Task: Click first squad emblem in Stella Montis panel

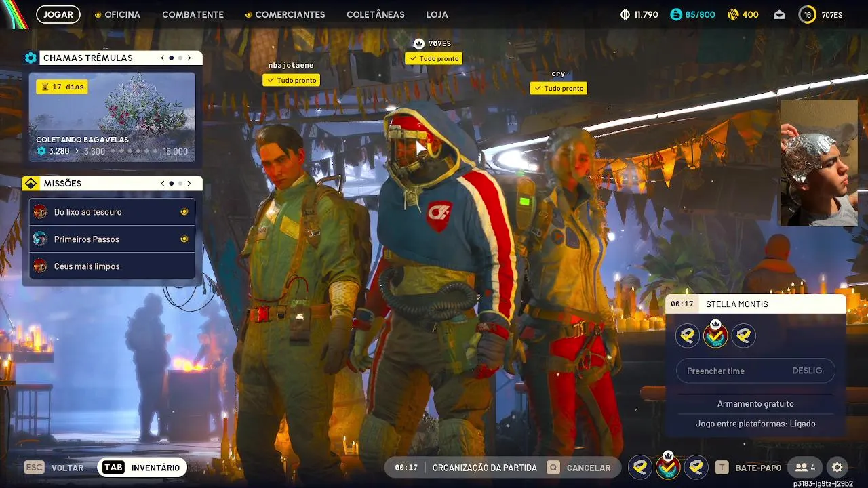Action: [x=688, y=335]
